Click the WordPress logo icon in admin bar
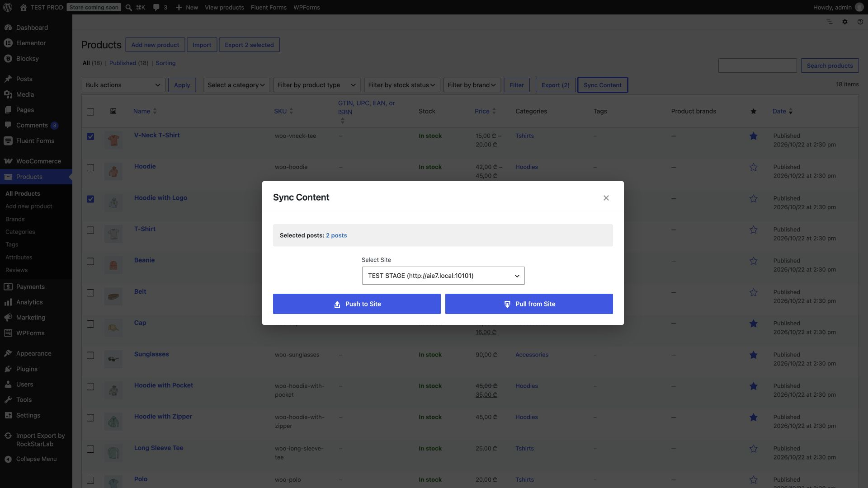 (8, 7)
